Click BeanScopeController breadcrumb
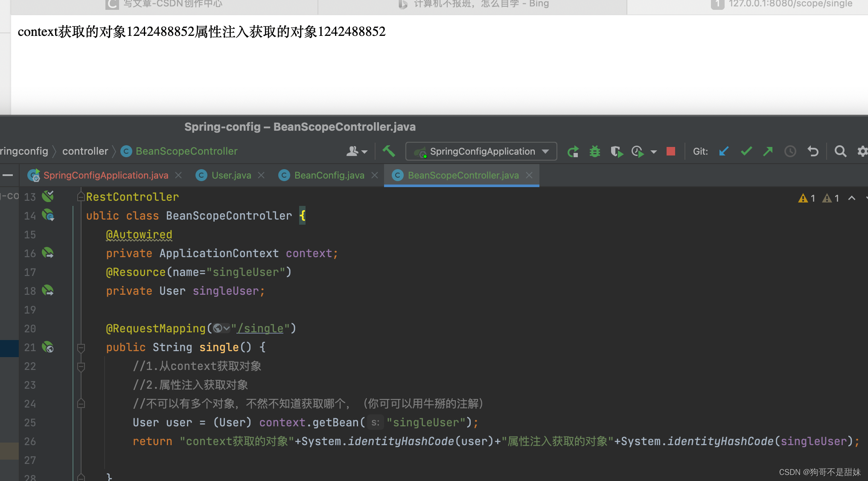 pyautogui.click(x=186, y=151)
